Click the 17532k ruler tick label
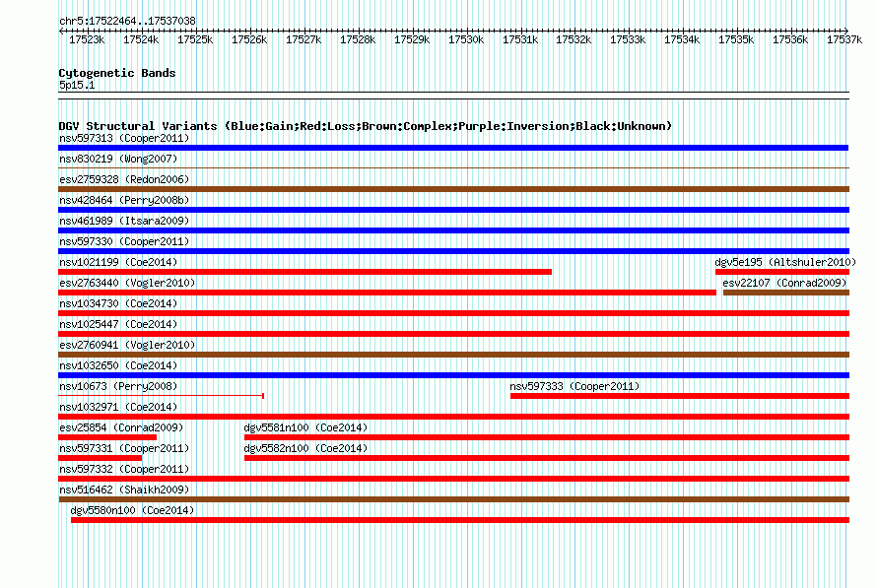The image size is (877, 588). pyautogui.click(x=573, y=39)
